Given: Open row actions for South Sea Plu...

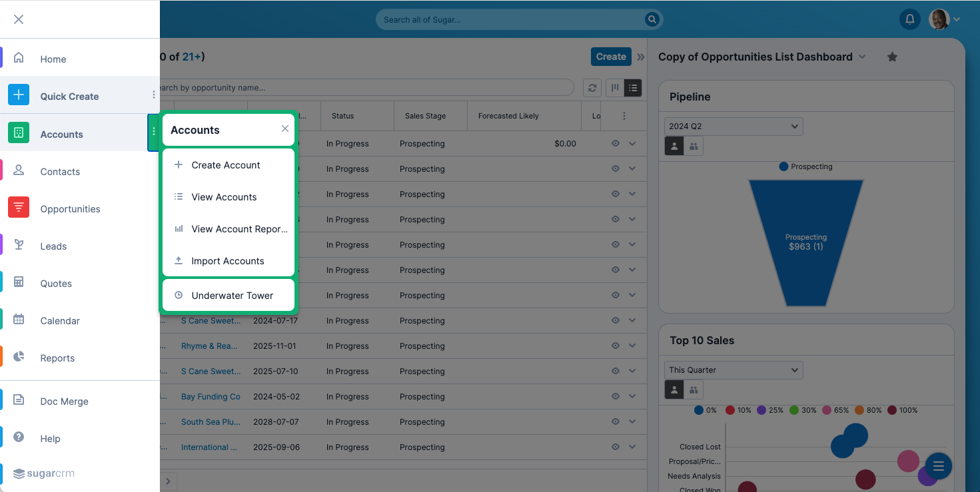Looking at the screenshot, I should pyautogui.click(x=632, y=421).
